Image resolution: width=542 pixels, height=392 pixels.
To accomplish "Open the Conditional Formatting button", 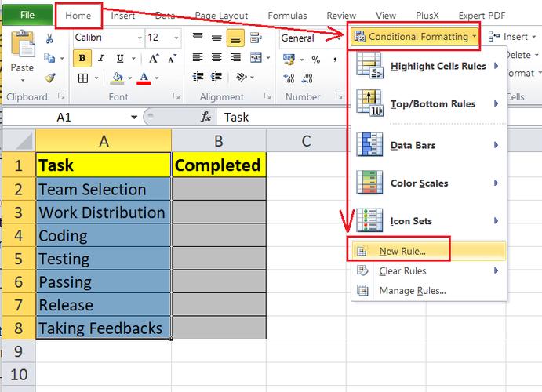I will tap(415, 37).
